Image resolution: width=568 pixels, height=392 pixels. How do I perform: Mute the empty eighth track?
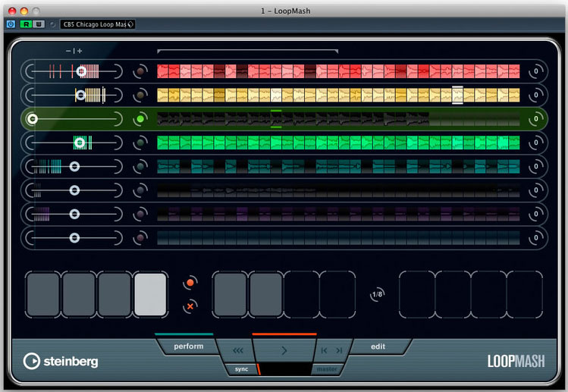coord(140,238)
